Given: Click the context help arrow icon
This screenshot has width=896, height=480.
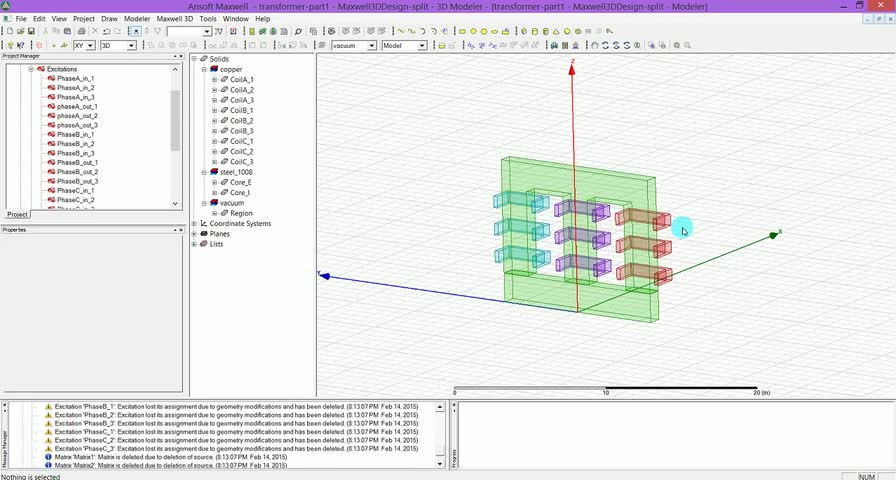Looking at the screenshot, I should (20, 45).
